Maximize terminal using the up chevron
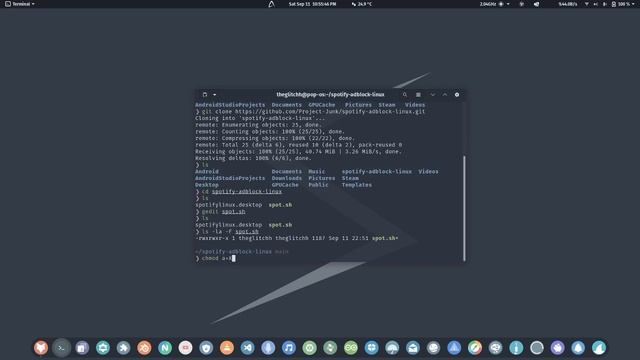This screenshot has height=360, width=640. (445, 95)
